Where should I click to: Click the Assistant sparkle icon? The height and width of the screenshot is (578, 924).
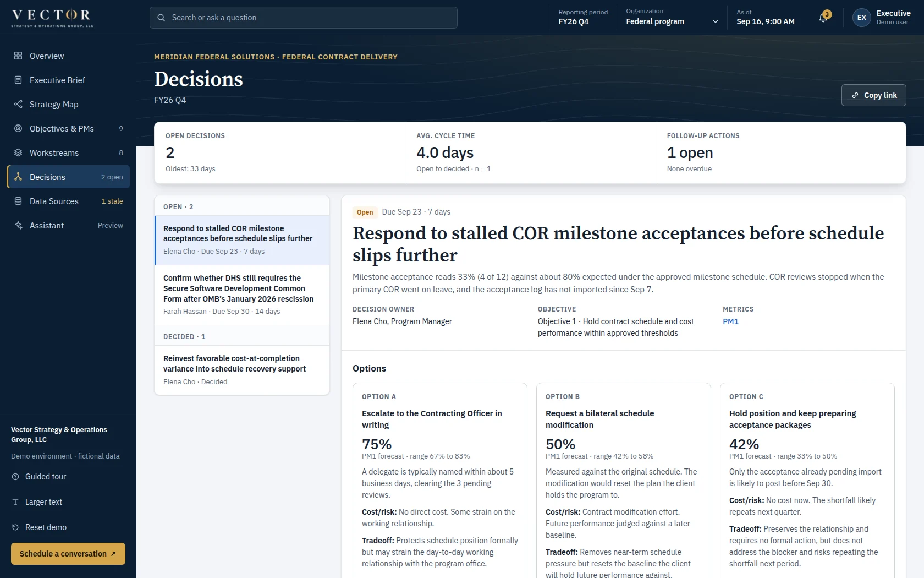tap(18, 225)
